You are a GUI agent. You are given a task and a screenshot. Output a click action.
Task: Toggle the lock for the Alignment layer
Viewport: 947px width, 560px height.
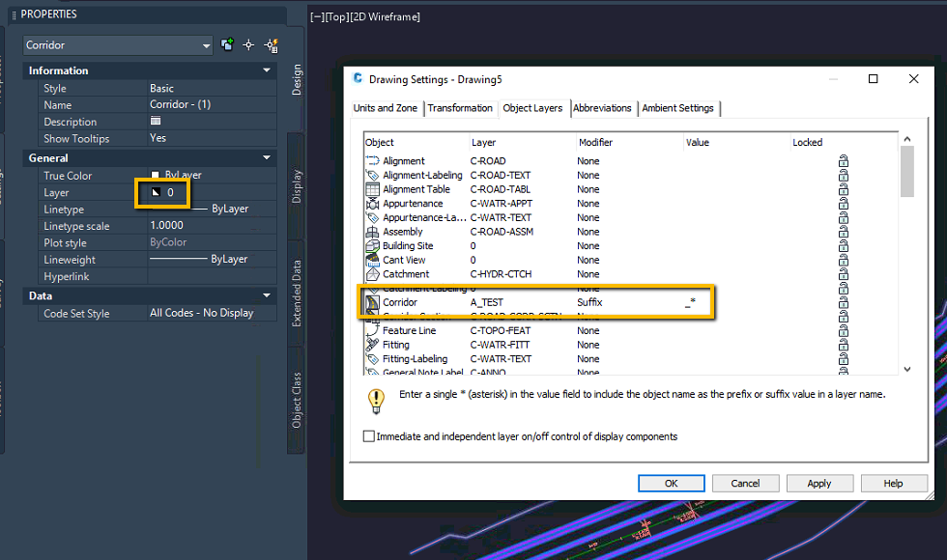tap(843, 160)
